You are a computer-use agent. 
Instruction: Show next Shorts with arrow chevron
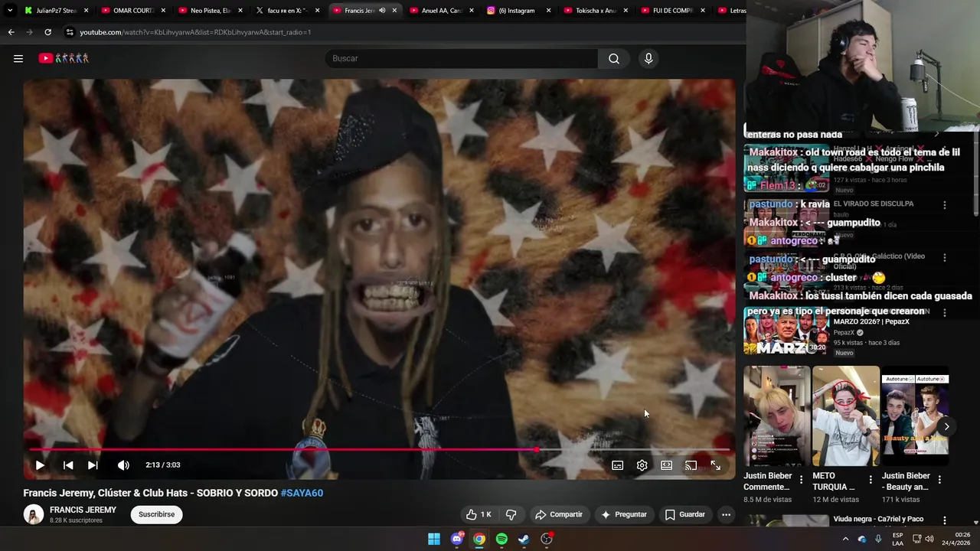click(x=946, y=427)
